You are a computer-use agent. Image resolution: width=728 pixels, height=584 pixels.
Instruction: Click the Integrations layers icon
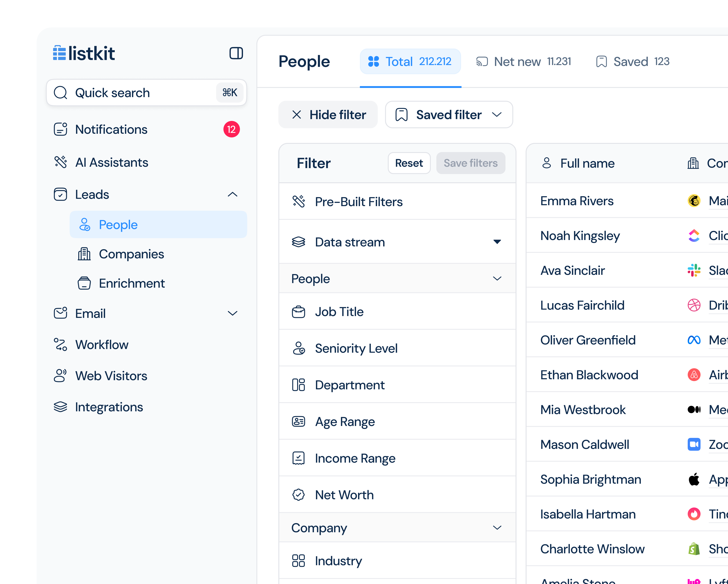point(60,407)
